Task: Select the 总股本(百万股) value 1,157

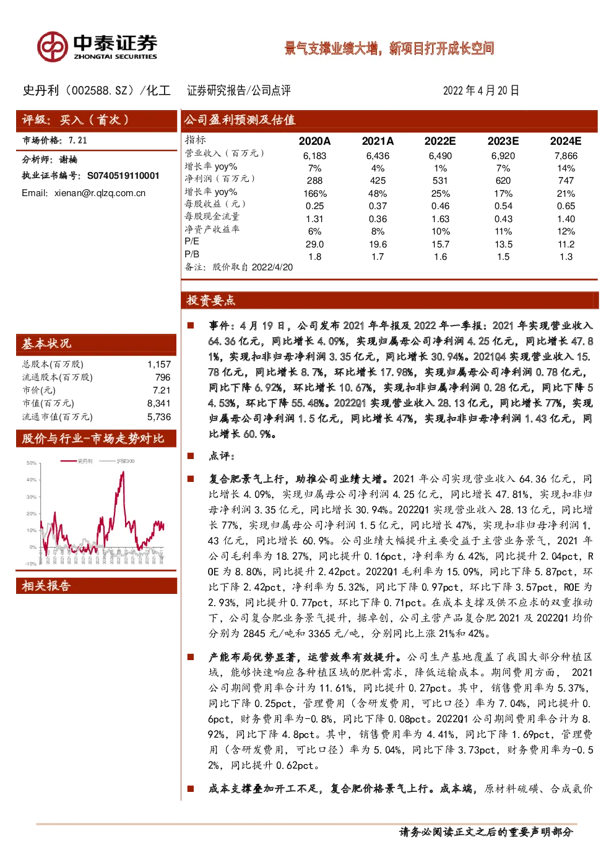Action: coord(159,364)
